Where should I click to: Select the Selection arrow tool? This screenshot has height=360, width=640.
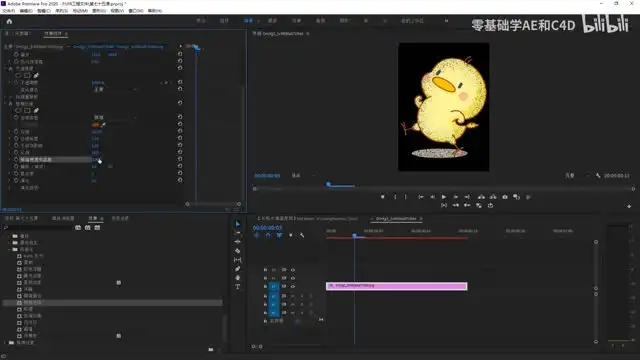point(238,224)
